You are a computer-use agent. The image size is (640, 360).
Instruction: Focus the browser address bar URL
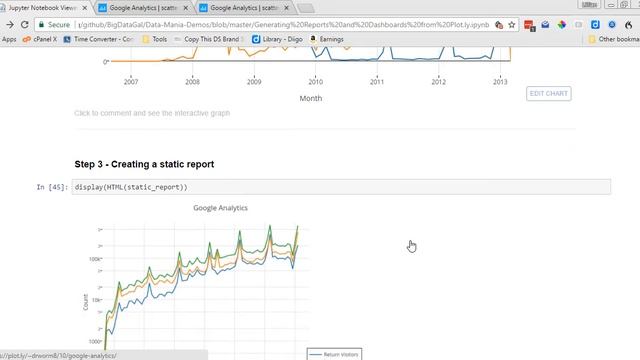tap(284, 25)
